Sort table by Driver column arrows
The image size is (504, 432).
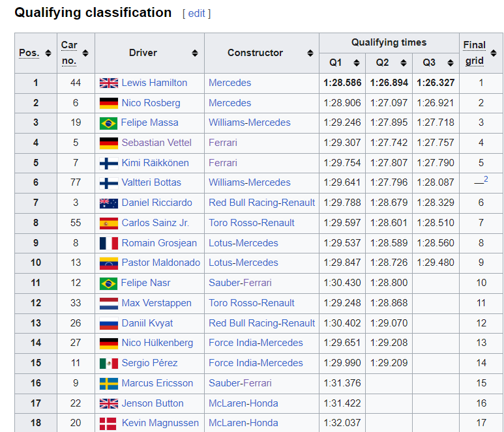click(x=195, y=53)
